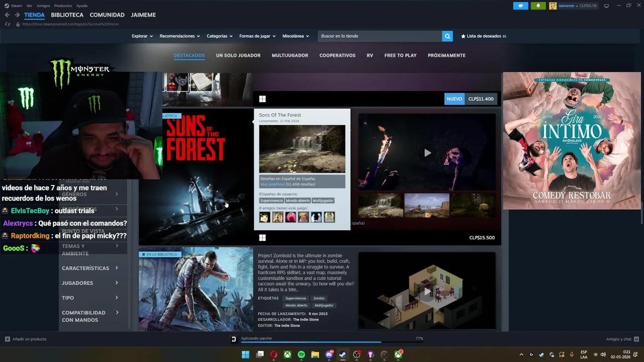The width and height of the screenshot is (644, 362).
Task: Click the magnifier search button
Action: tap(447, 36)
